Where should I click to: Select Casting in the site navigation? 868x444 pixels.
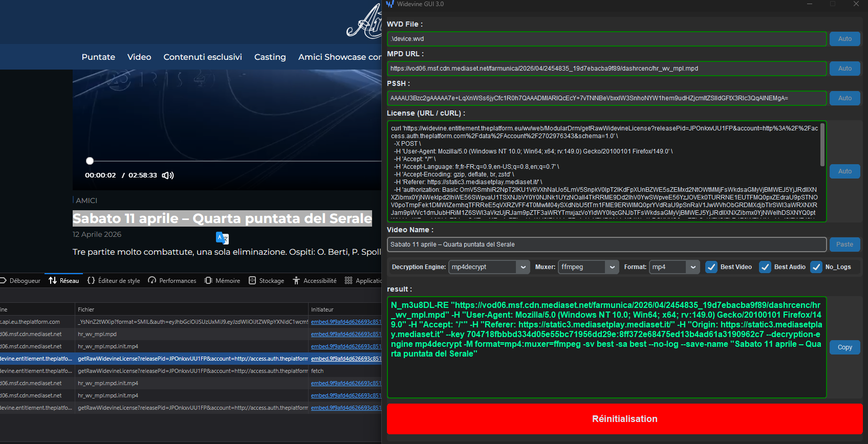point(270,57)
